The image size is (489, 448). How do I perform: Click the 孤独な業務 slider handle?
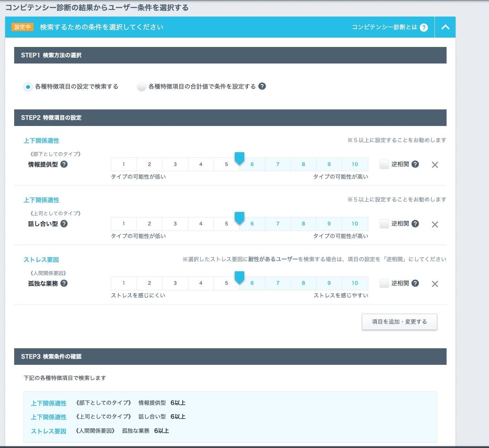[x=239, y=277]
